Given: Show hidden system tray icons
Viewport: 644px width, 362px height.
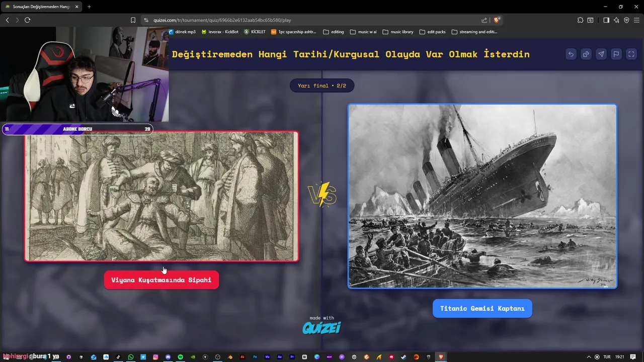Looking at the screenshot, I should click(589, 357).
